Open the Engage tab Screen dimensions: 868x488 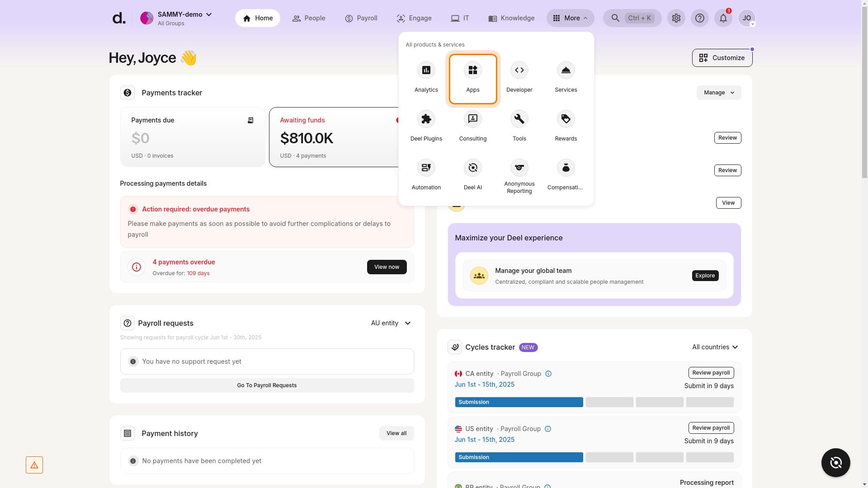tap(414, 18)
